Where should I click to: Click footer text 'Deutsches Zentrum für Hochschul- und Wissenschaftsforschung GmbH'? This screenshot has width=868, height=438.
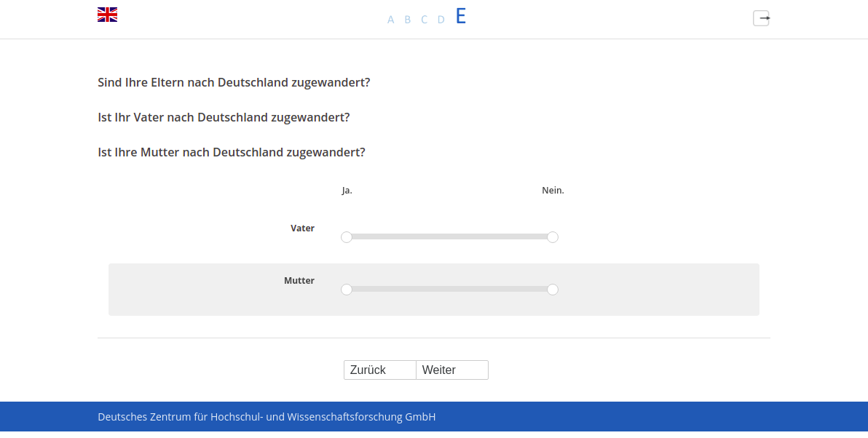coord(267,417)
